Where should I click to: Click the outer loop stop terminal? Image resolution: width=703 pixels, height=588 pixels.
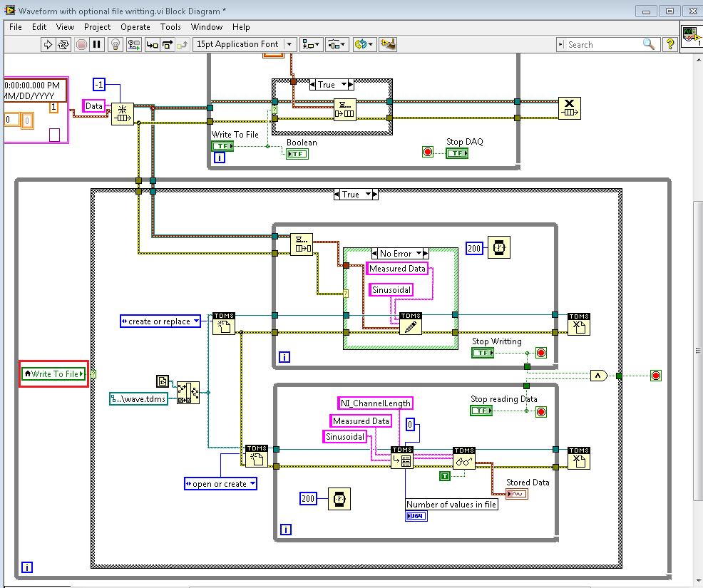[x=656, y=376]
